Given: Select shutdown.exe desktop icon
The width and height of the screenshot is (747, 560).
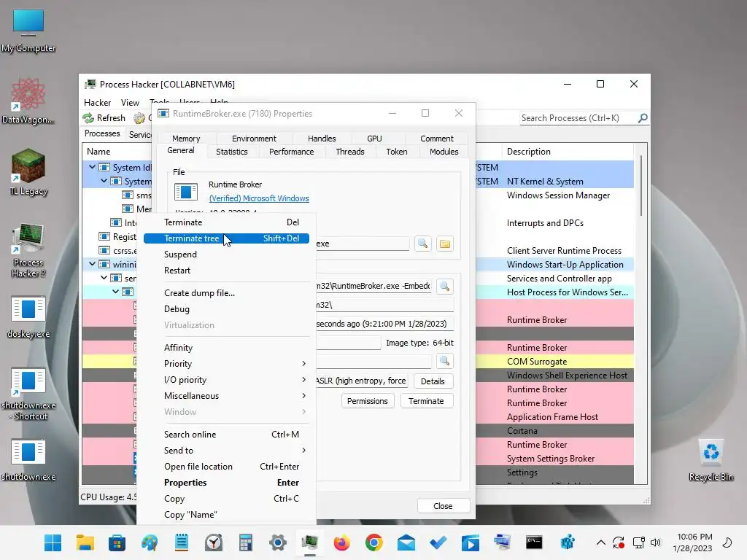Looking at the screenshot, I should click(28, 459).
